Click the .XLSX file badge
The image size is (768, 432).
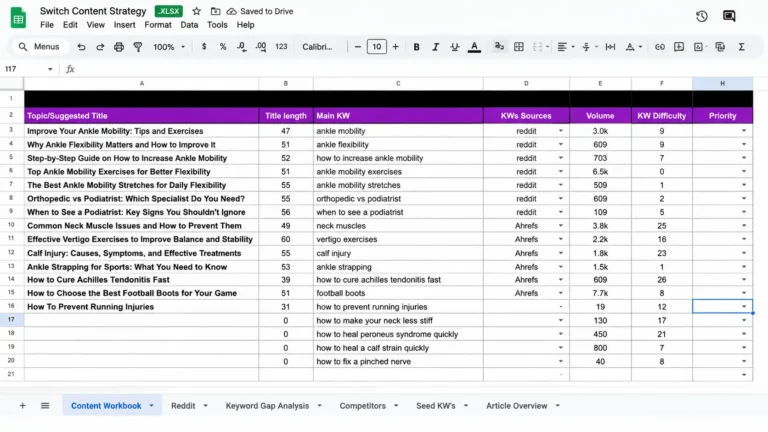[x=169, y=11]
